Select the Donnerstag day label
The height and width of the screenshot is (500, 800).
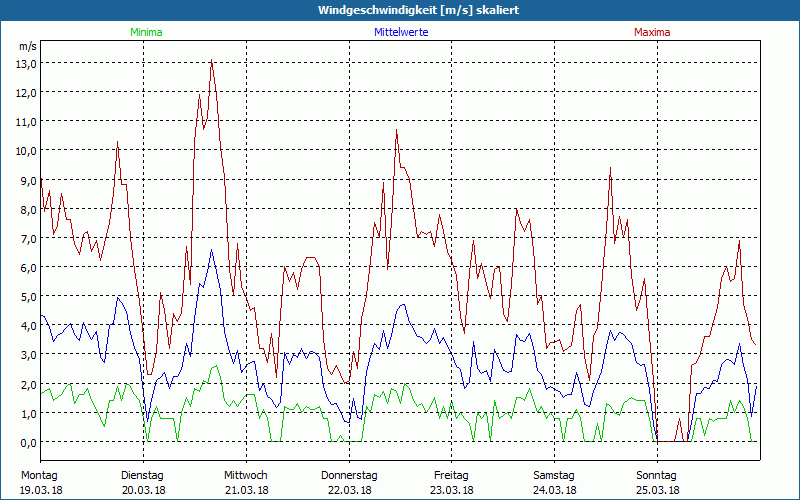click(349, 475)
